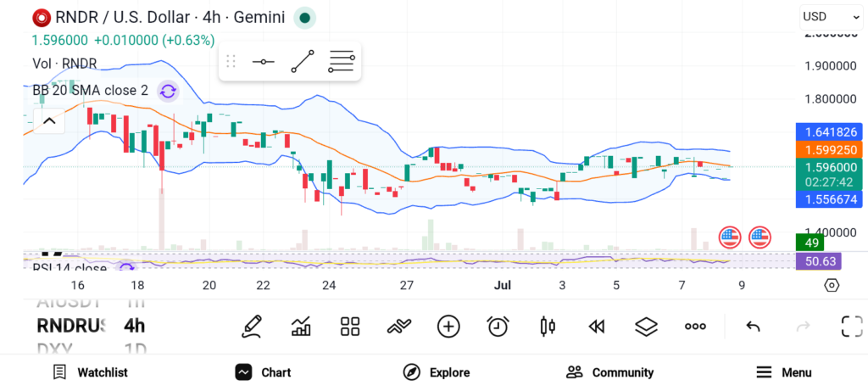
Task: Create an alert with the alarm clock icon
Action: coord(498,327)
